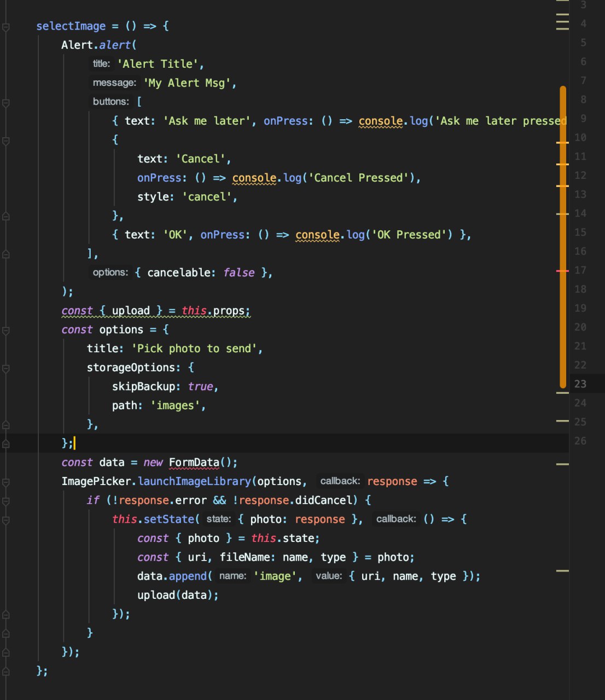
Task: Click the 'value:' inlay hint in data.append
Action: (329, 576)
